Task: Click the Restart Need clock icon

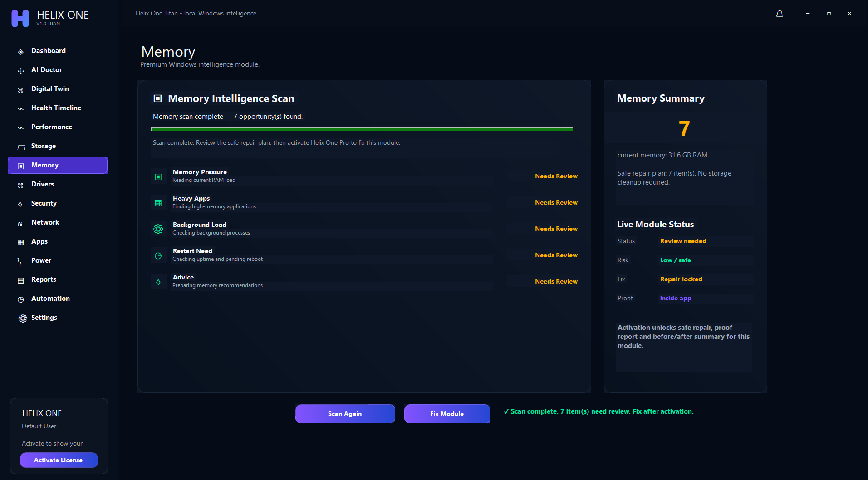Action: (158, 255)
